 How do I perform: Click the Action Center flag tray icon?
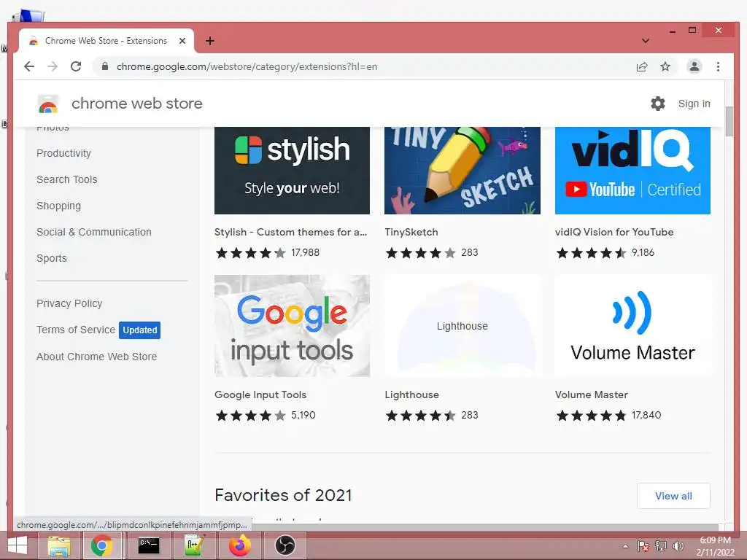point(643,546)
